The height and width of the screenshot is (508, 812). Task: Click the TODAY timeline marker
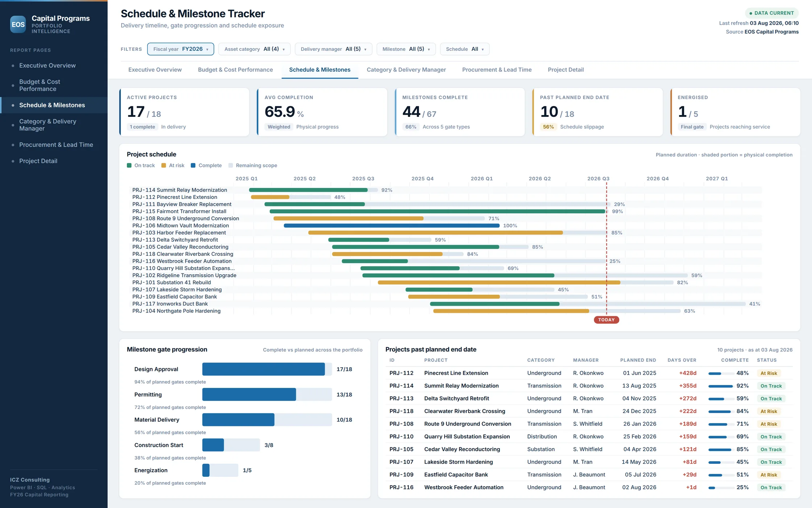tap(606, 320)
